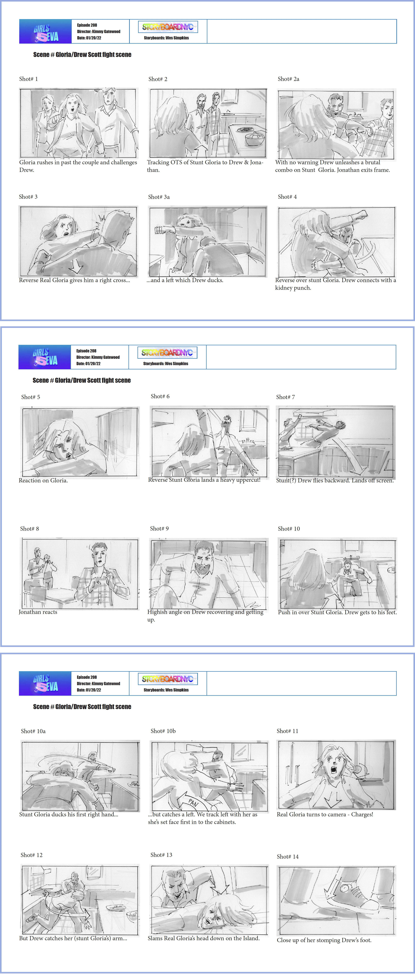Screen dimensions: 415x980
Task: Click the Shot# 12 arm catch sketch
Action: point(80,899)
